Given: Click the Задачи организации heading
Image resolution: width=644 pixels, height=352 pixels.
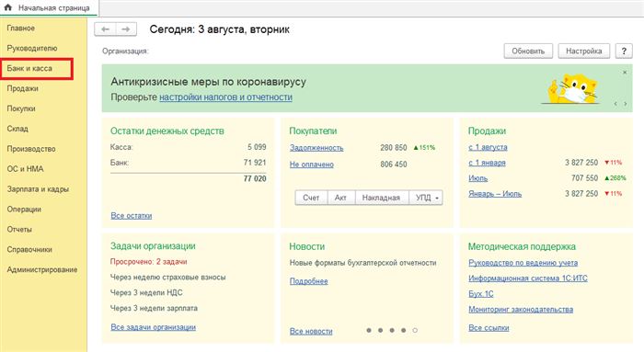Looking at the screenshot, I should 153,245.
